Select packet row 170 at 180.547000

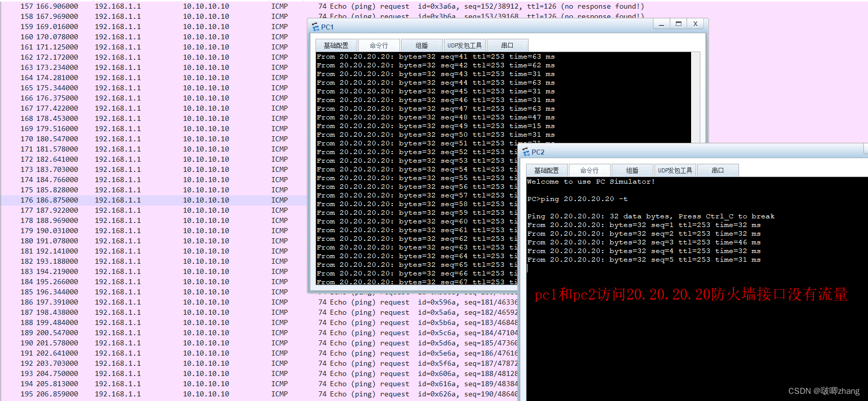click(153, 139)
